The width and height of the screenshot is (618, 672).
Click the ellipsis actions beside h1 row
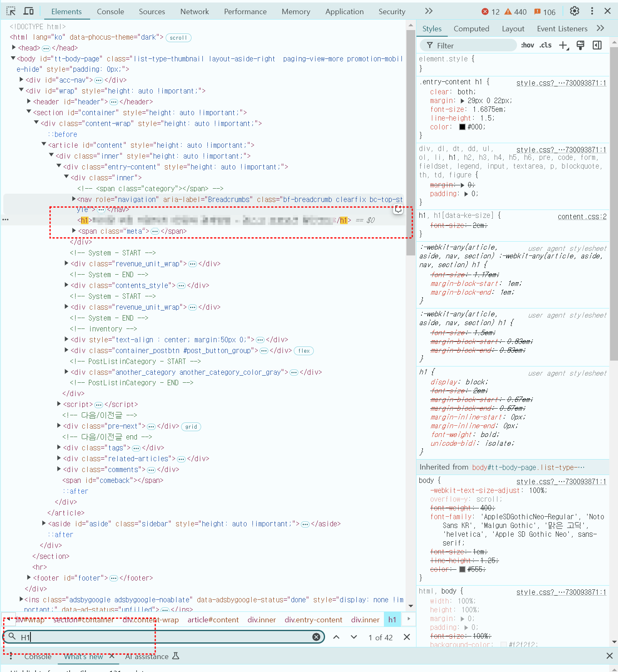click(5, 220)
